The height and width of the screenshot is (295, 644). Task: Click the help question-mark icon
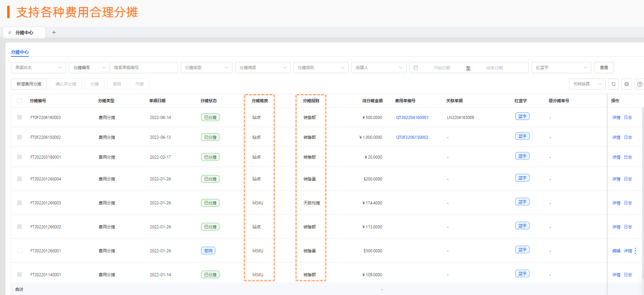tap(639, 84)
